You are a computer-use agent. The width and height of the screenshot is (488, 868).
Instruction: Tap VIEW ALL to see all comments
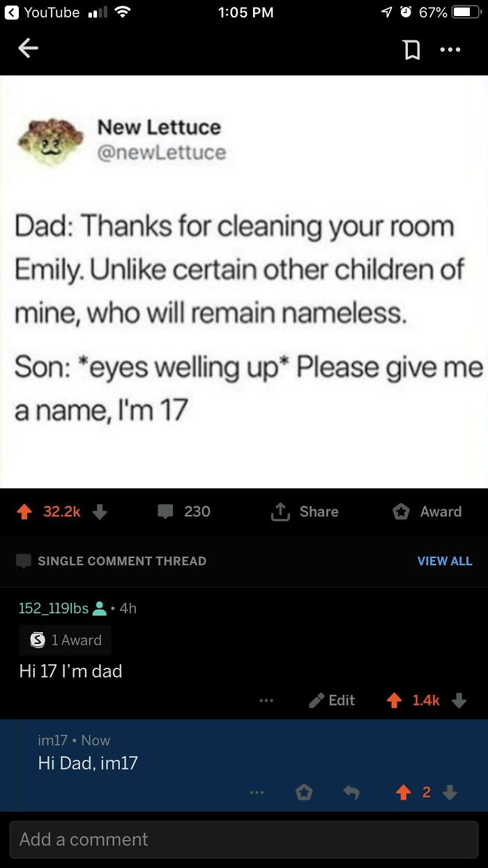pos(445,560)
